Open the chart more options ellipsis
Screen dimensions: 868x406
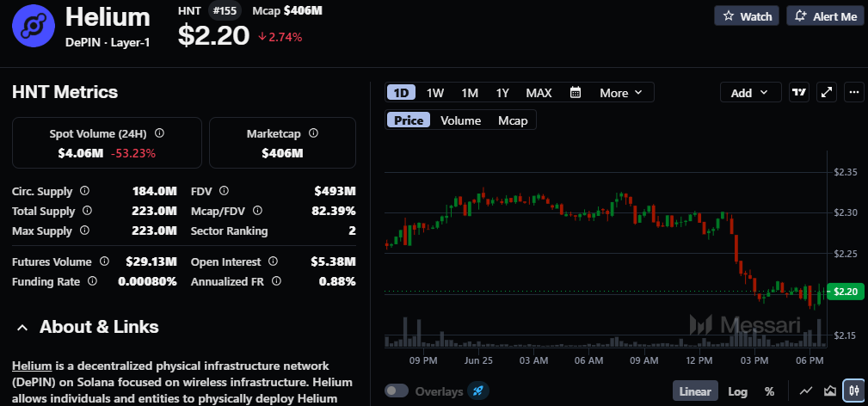click(854, 93)
